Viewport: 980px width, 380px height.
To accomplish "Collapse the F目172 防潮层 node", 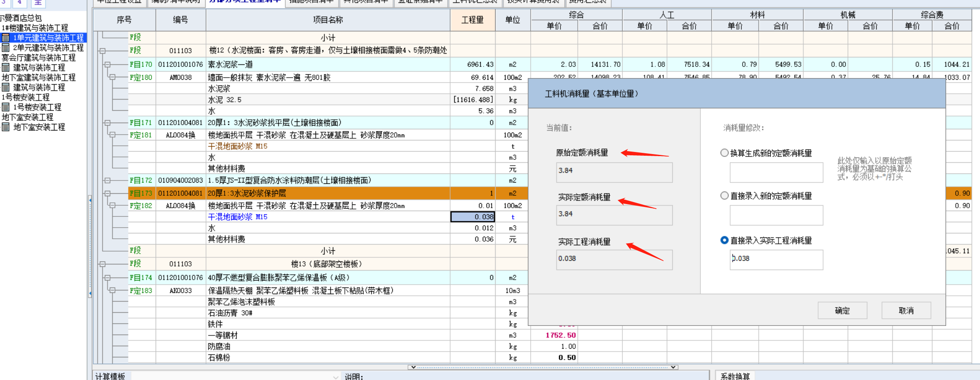I will 107,180.
